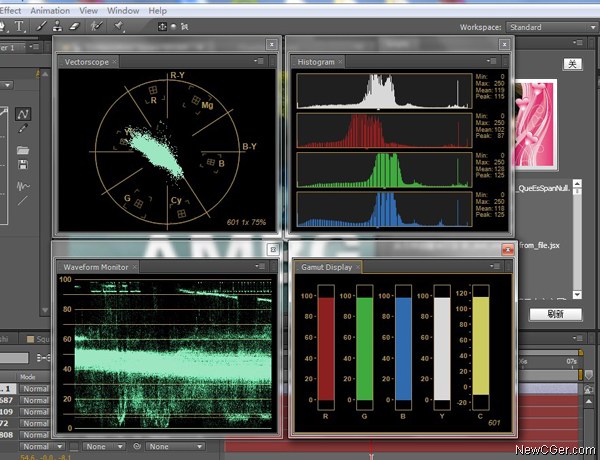The width and height of the screenshot is (600, 460).
Task: Choose the view axis mode icon
Action: pyautogui.click(x=184, y=26)
